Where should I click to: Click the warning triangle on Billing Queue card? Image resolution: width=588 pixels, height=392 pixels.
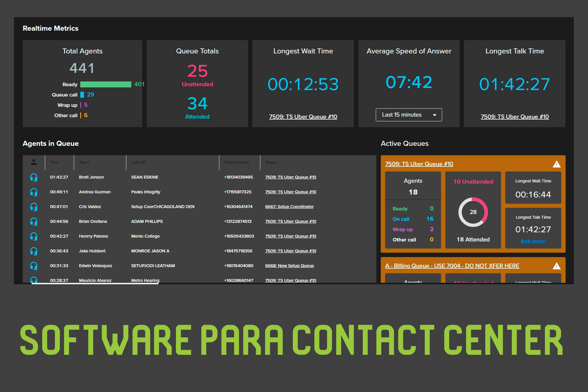pos(556,266)
